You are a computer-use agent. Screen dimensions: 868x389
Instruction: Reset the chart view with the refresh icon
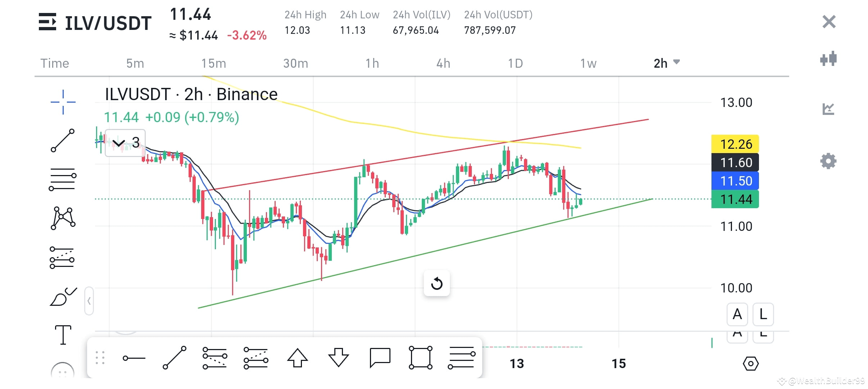[437, 283]
